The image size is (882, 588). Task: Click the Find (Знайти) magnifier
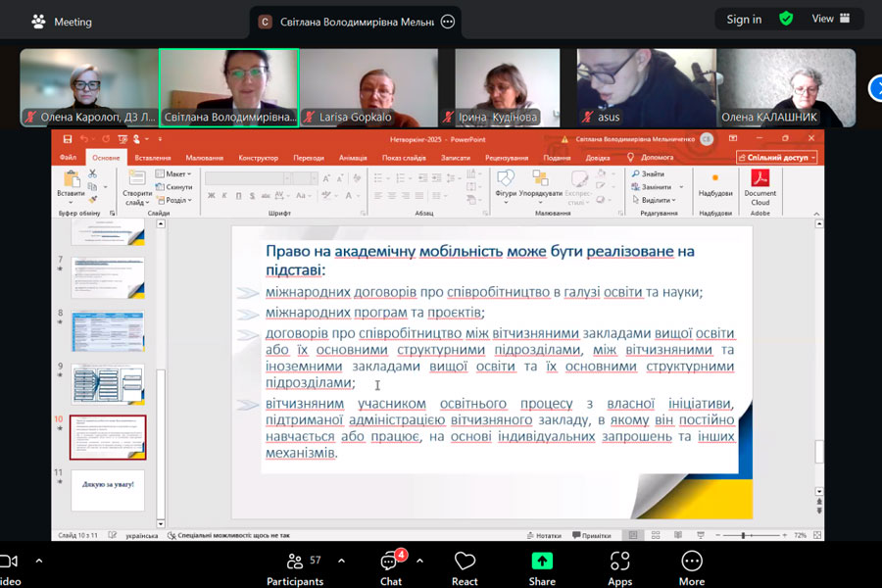click(x=648, y=173)
